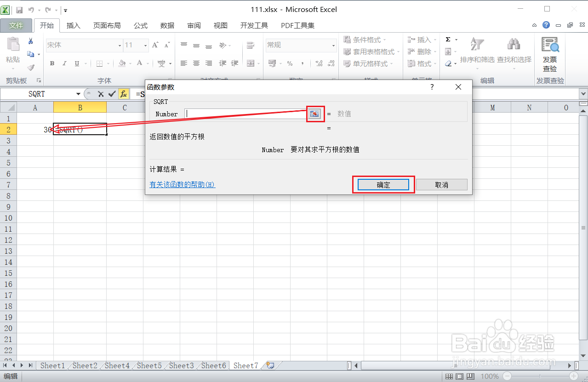Click the Paste (粘贴) icon
This screenshot has width=588, height=382.
point(13,45)
